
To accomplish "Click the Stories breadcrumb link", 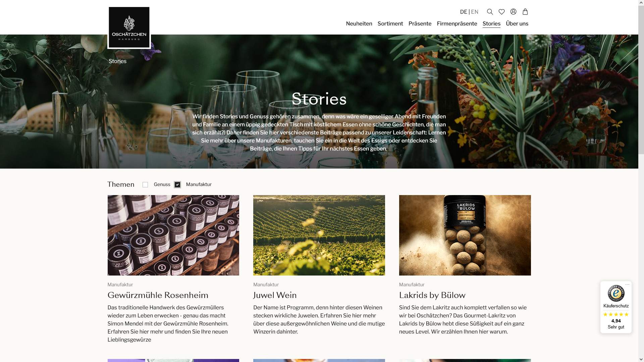I will coord(117,61).
